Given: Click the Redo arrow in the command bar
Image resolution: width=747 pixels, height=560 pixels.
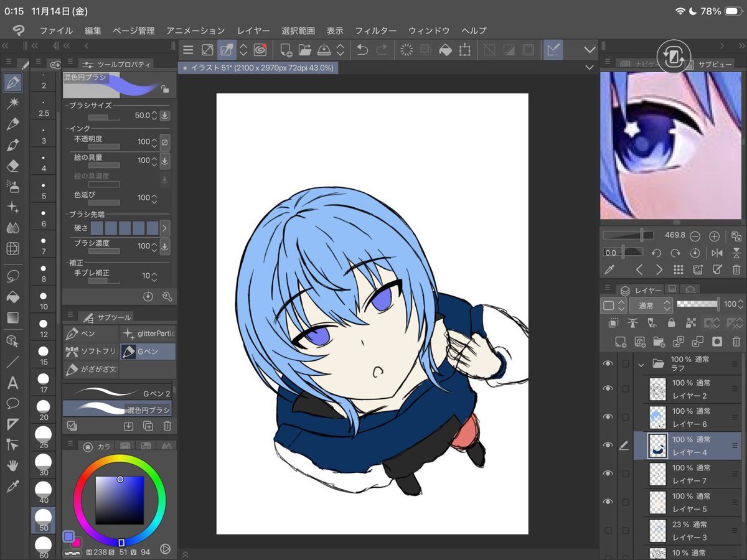Looking at the screenshot, I should click(x=382, y=50).
